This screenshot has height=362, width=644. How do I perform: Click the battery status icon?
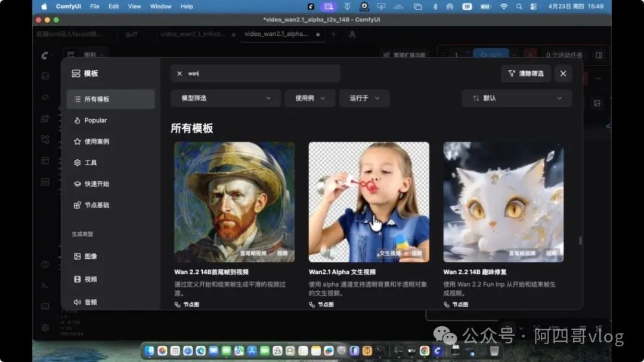485,7
